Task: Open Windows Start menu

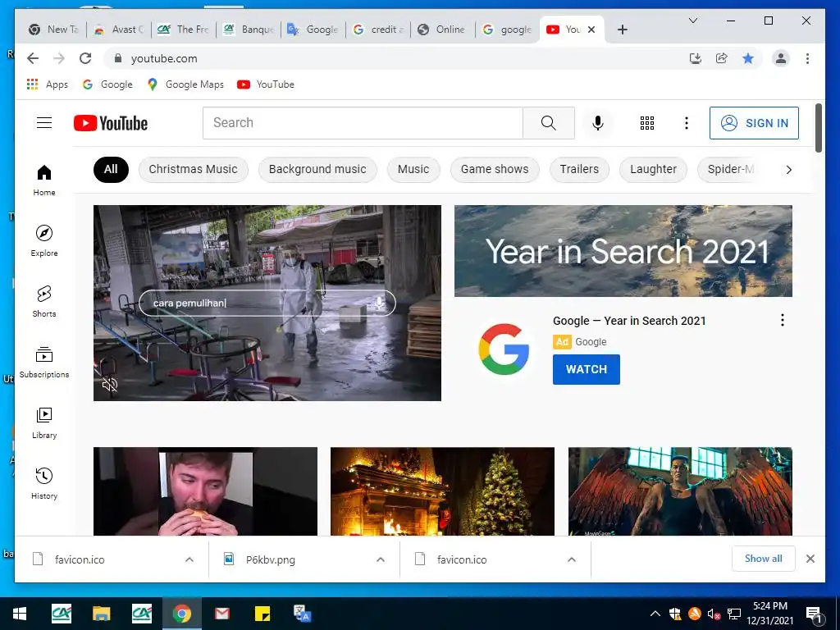Action: pyautogui.click(x=20, y=614)
